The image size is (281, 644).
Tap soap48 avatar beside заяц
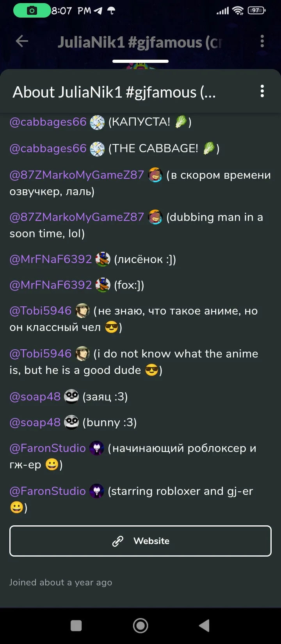(71, 397)
